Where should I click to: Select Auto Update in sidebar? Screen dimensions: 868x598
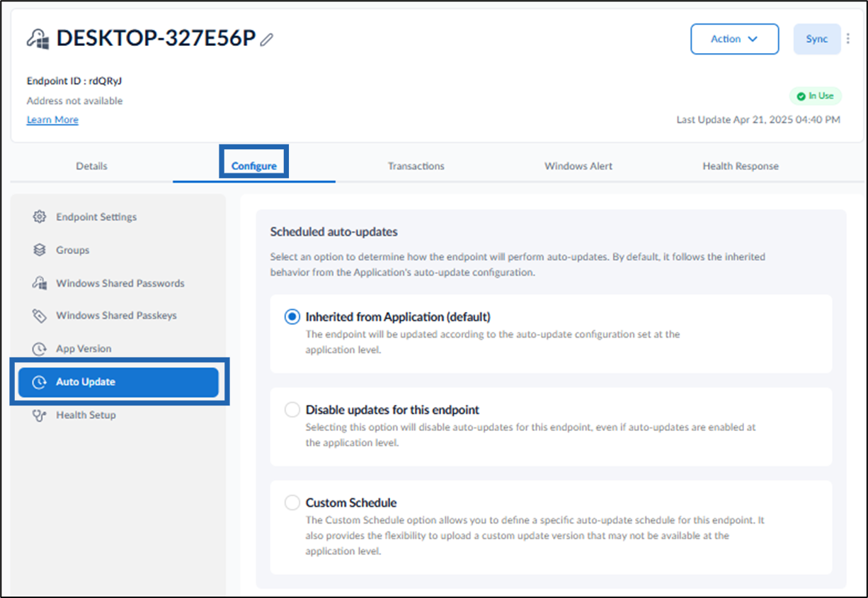(x=118, y=382)
